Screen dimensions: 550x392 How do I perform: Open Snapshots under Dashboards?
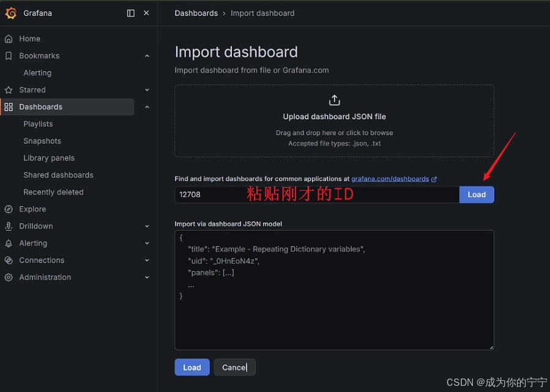[x=42, y=141]
